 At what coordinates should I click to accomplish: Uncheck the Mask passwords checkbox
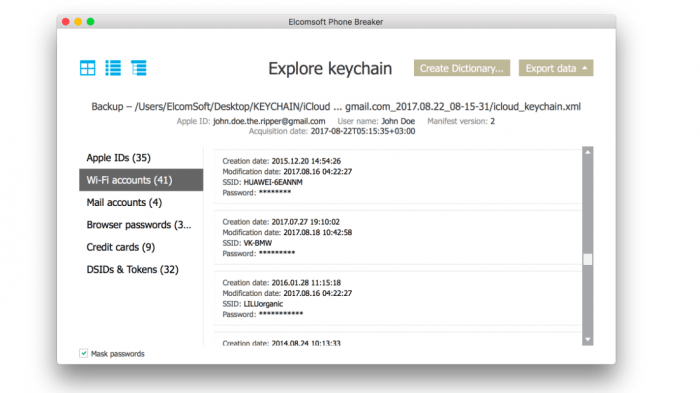(x=83, y=353)
